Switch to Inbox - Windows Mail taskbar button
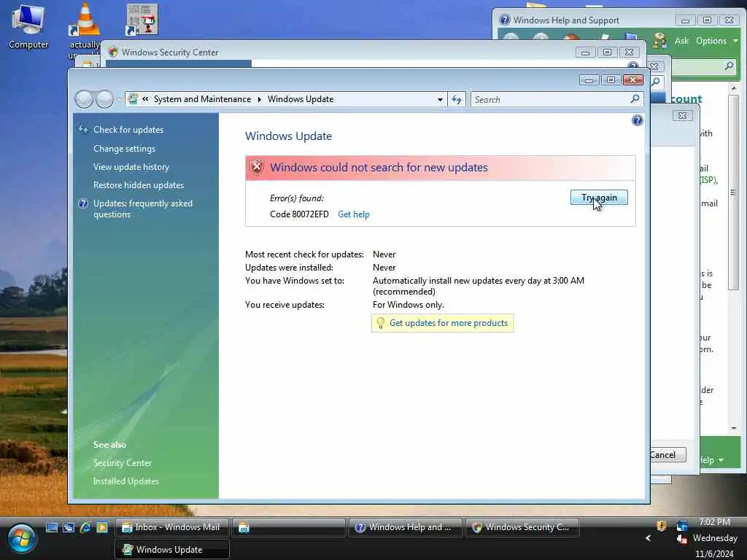 (172, 527)
